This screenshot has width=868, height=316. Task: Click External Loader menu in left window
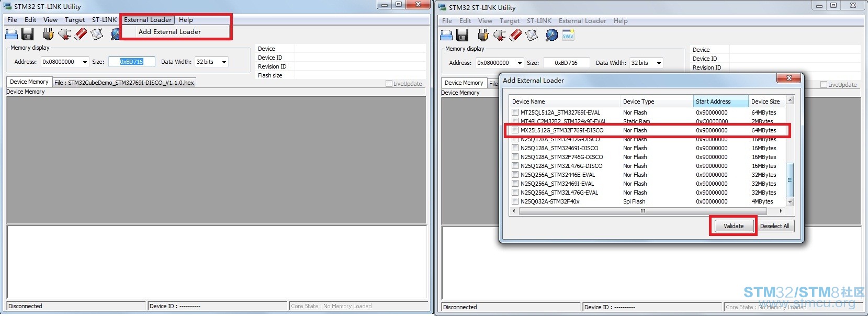(148, 20)
